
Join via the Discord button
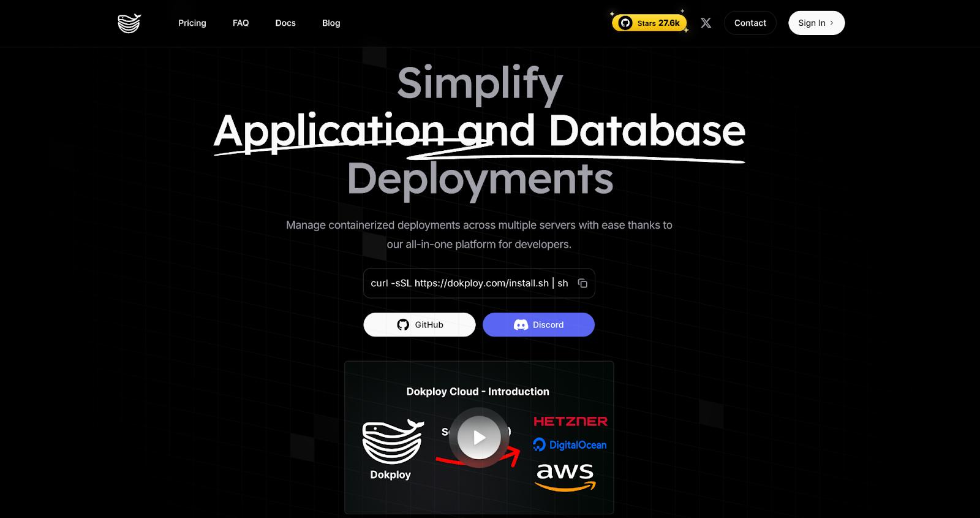[538, 325]
